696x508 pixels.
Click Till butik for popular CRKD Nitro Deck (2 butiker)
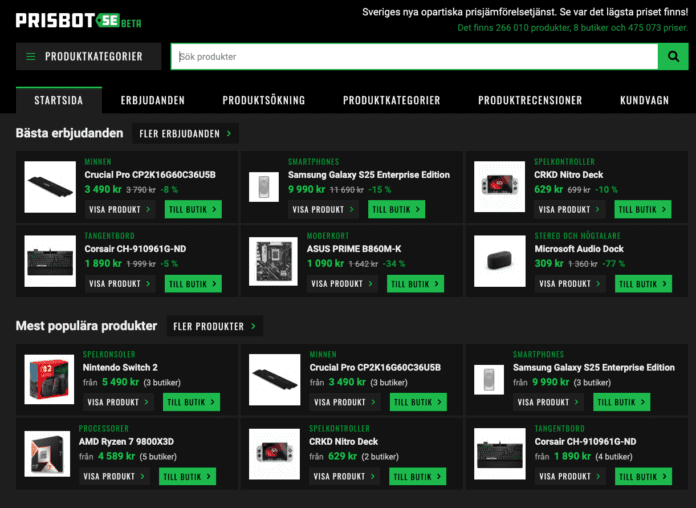(418, 476)
